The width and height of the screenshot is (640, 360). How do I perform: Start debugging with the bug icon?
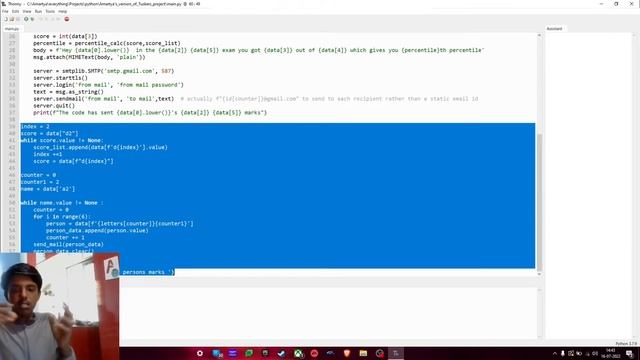32,19
